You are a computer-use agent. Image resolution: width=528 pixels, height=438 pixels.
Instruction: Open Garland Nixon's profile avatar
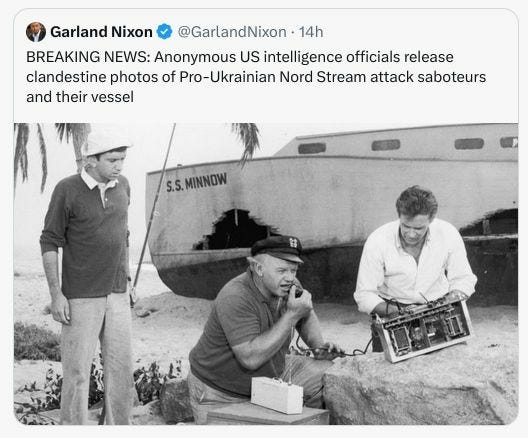point(36,32)
